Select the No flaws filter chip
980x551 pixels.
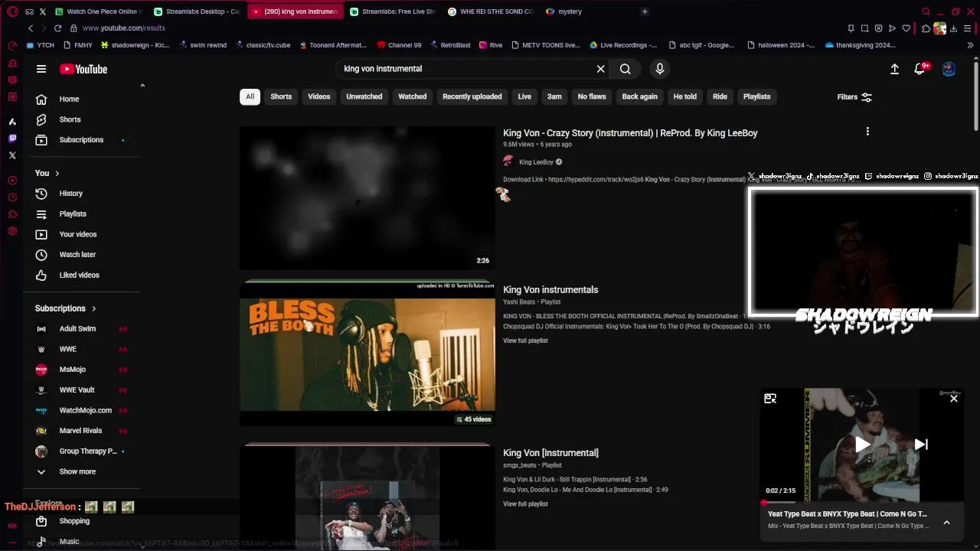point(592,96)
